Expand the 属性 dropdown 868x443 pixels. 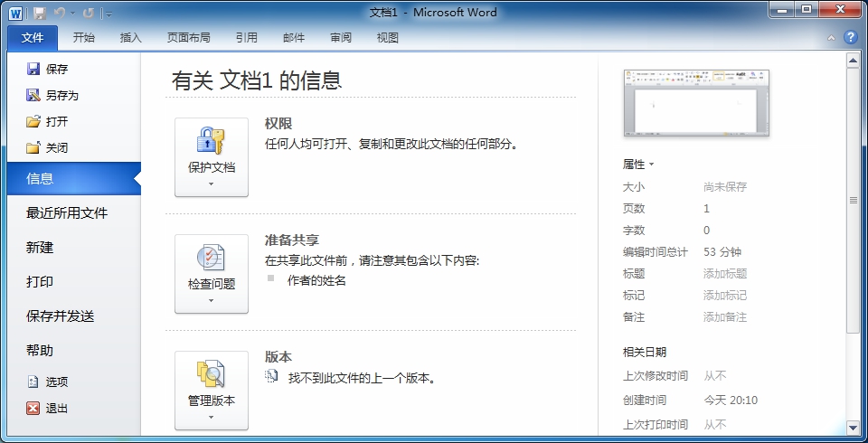point(638,164)
